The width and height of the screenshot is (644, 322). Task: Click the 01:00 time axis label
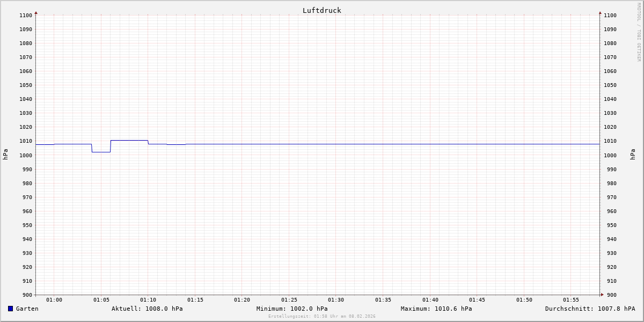[x=54, y=300]
